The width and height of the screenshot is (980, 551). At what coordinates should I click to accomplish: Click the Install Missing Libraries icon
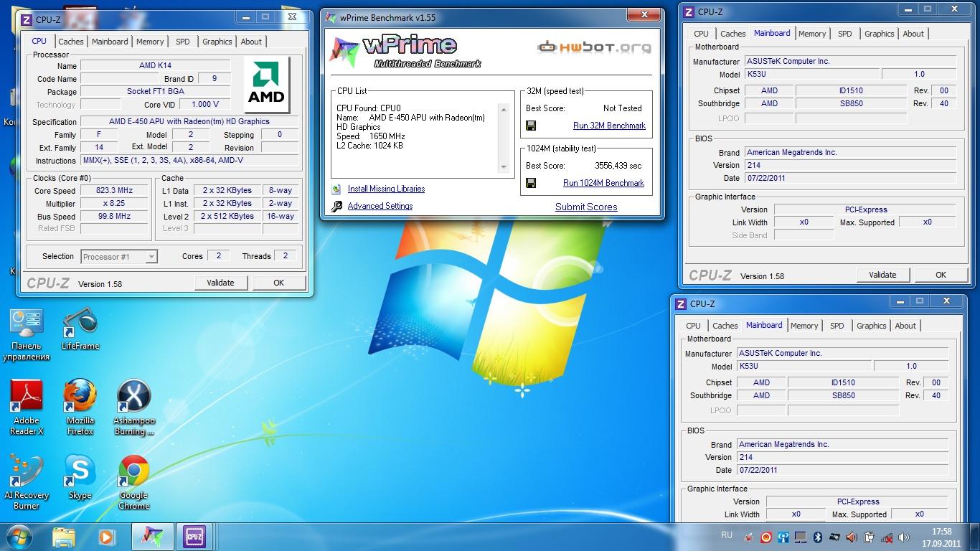pyautogui.click(x=336, y=189)
